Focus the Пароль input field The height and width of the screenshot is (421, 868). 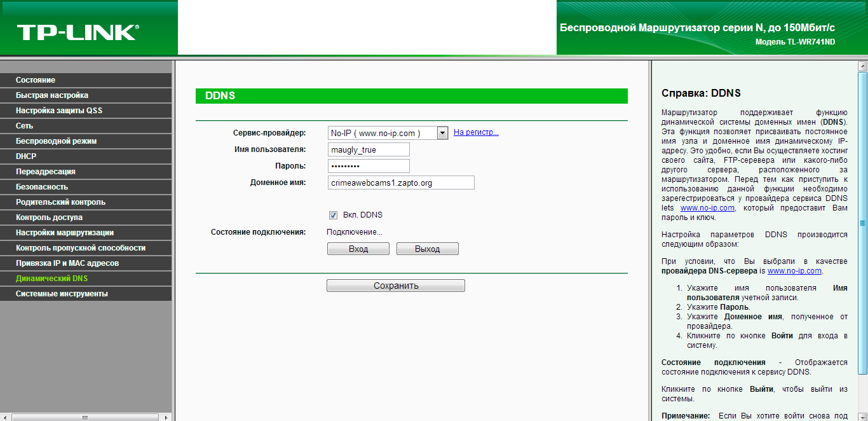pyautogui.click(x=369, y=166)
